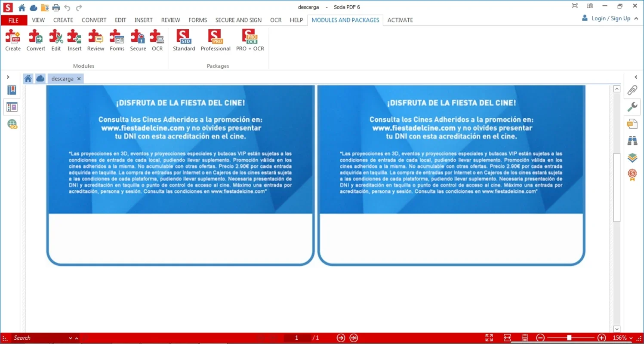644x344 pixels.
Task: Click fit page icon in status bar
Action: pos(524,338)
